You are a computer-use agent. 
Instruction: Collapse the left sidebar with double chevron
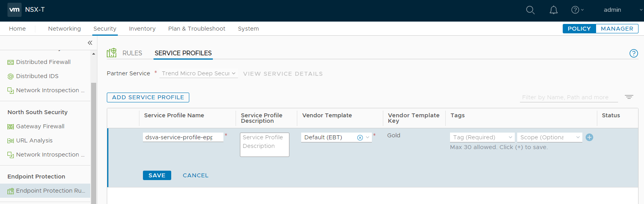point(90,43)
